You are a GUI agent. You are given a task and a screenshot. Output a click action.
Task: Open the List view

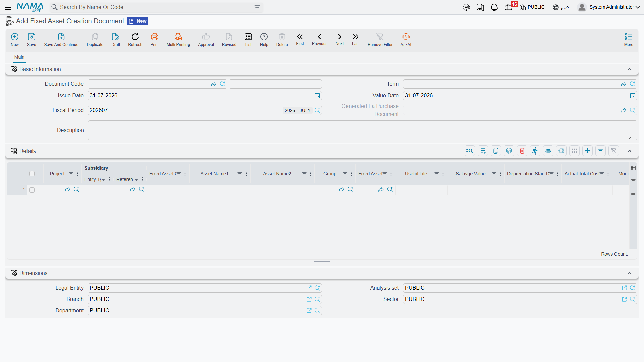pyautogui.click(x=248, y=40)
